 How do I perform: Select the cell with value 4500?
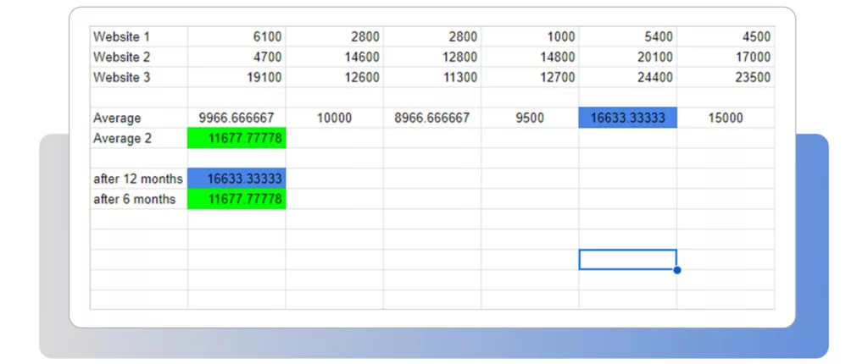726,37
